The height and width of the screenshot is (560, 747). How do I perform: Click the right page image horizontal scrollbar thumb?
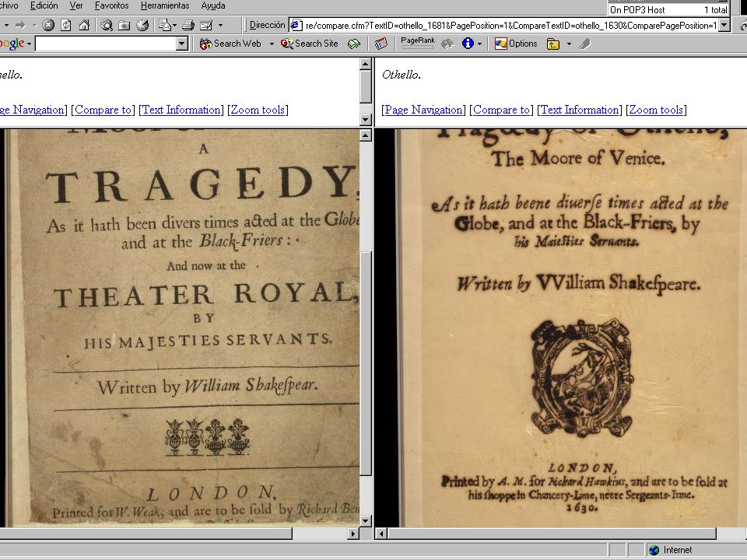tap(552, 534)
